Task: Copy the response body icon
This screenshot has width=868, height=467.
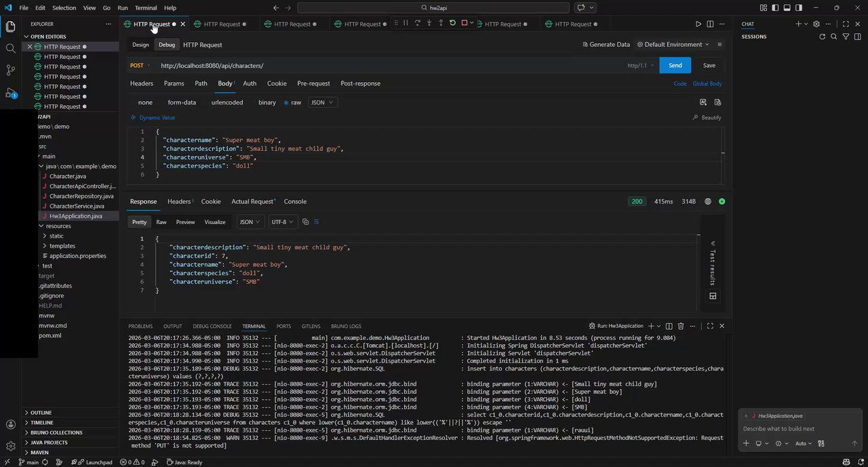Action: [x=305, y=222]
